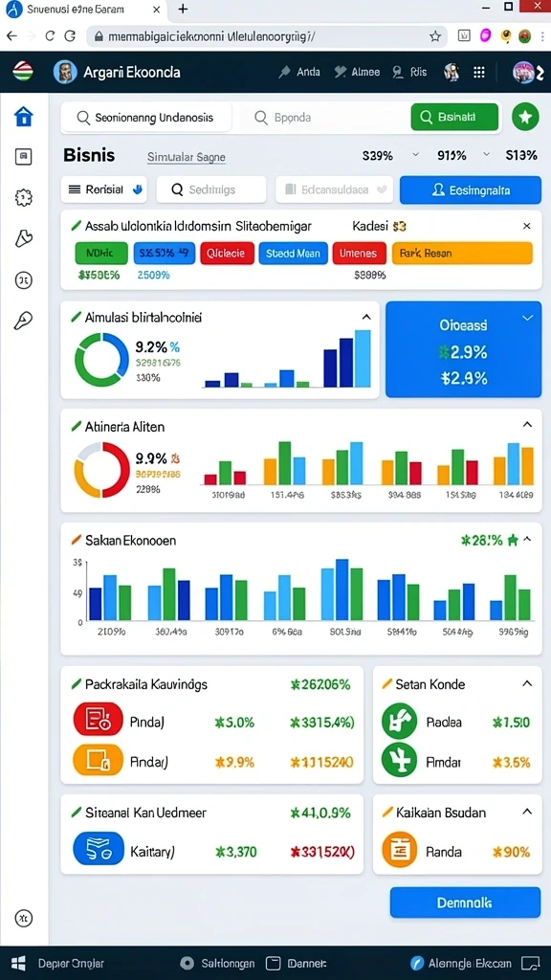The width and height of the screenshot is (551, 980).
Task: Open the settings gear in left sidebar
Action: 23,198
